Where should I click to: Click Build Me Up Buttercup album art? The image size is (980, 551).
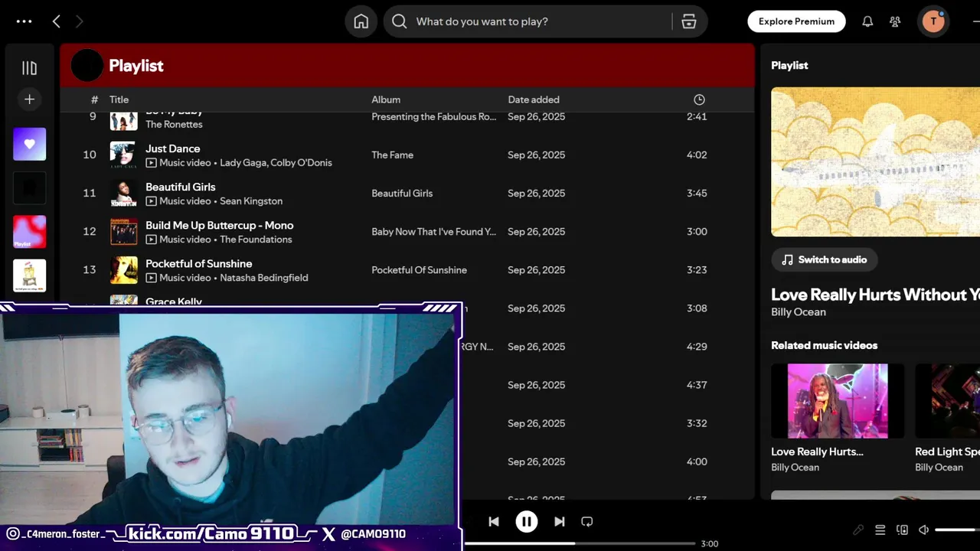(x=123, y=231)
